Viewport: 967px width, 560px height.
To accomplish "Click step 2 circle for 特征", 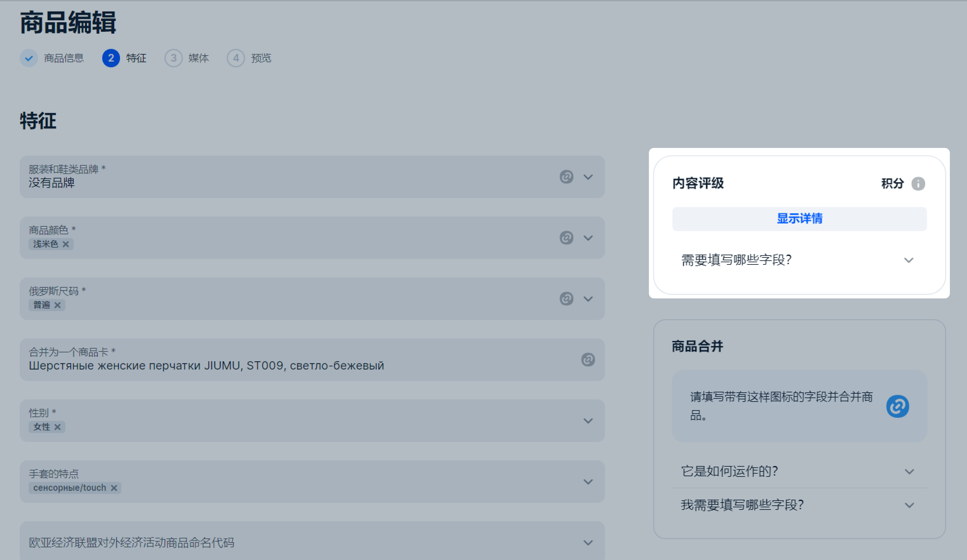I will tap(111, 58).
